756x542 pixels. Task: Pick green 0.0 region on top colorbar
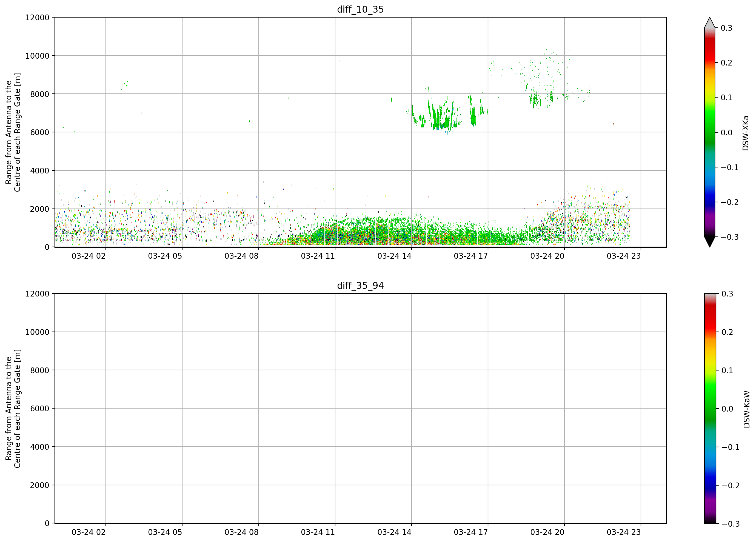tap(710, 132)
